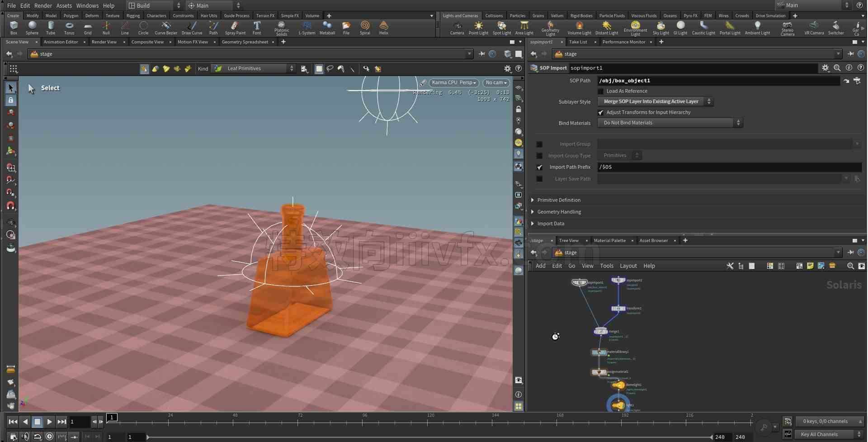Select the Sphere shelf tool

coord(32,28)
